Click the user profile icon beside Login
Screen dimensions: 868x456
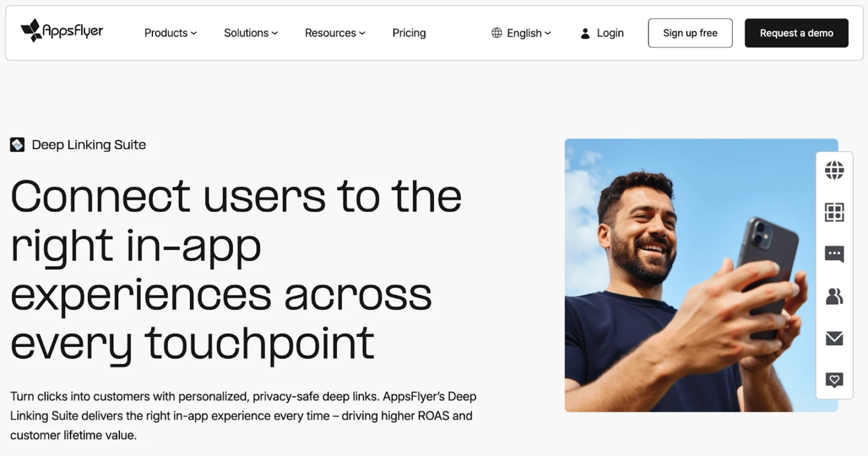click(585, 33)
